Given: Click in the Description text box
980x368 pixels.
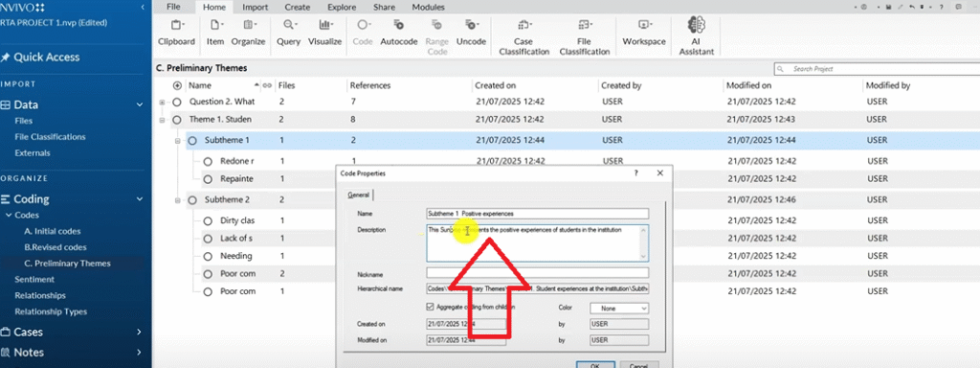Looking at the screenshot, I should point(538,242).
